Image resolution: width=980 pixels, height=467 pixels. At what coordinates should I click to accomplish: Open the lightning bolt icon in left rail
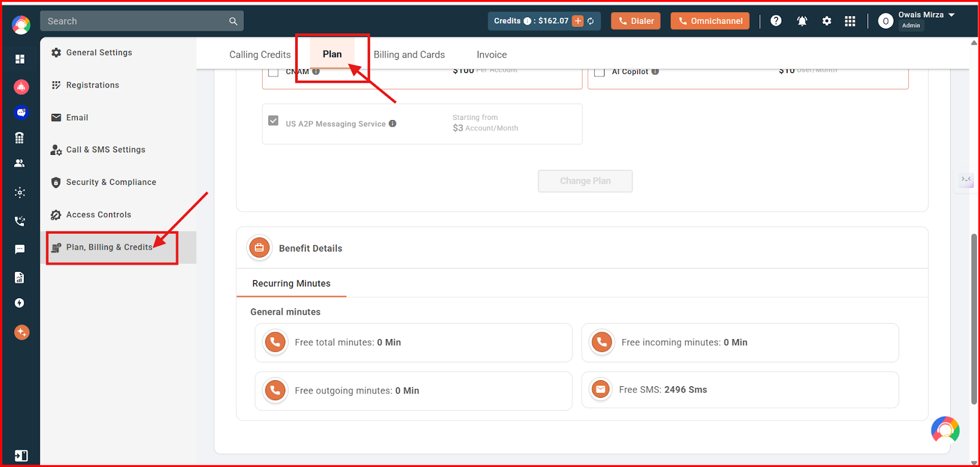point(20,303)
